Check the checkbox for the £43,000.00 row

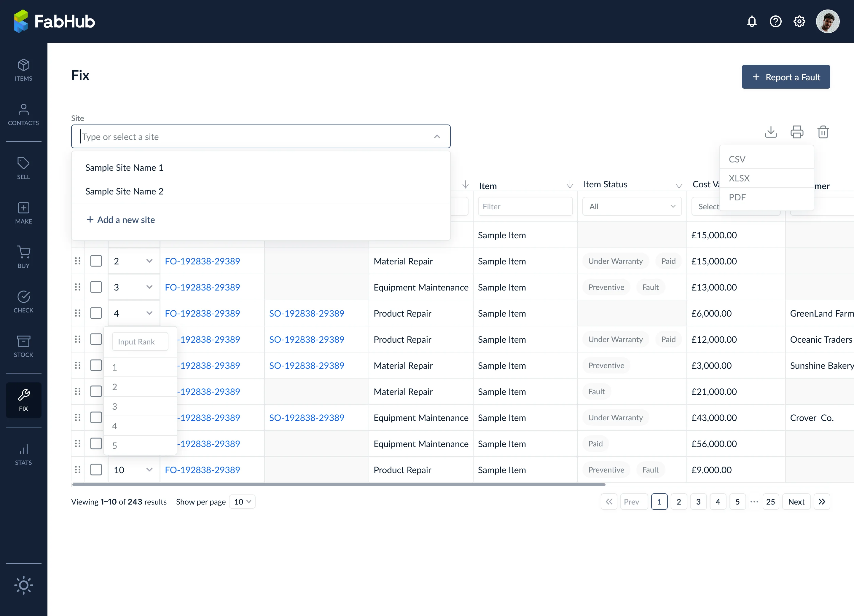tap(96, 417)
